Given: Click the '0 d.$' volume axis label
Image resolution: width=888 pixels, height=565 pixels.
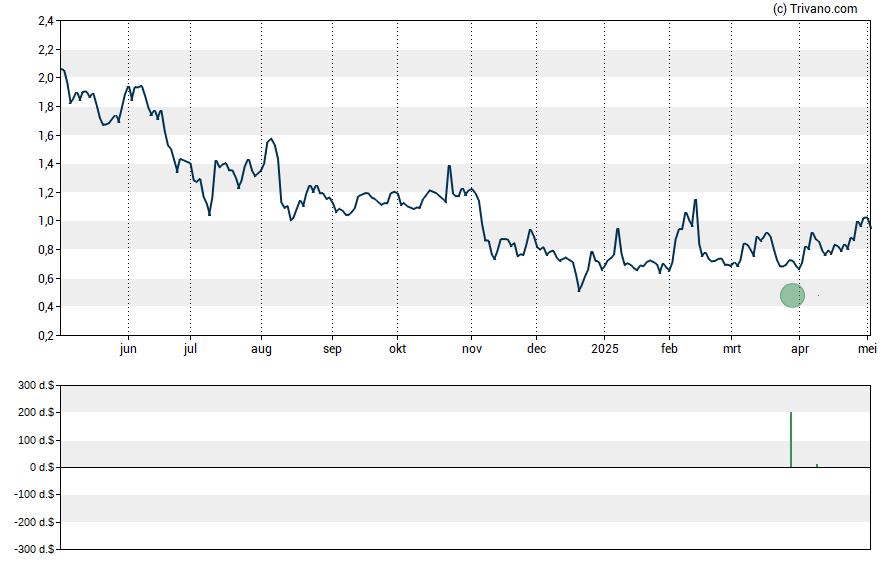Looking at the screenshot, I should (42, 467).
